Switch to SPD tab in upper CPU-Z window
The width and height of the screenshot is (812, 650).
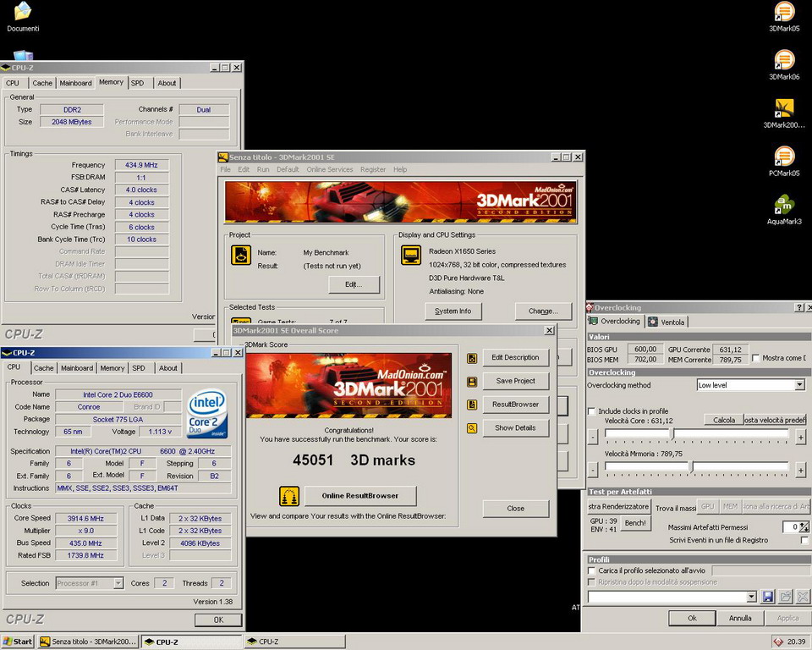tap(137, 83)
